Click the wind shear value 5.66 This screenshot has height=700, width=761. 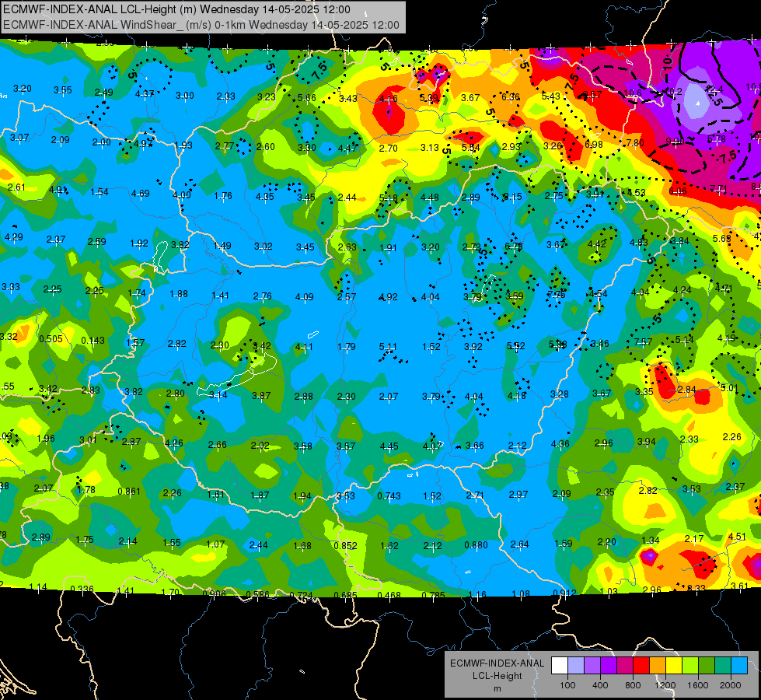click(307, 98)
